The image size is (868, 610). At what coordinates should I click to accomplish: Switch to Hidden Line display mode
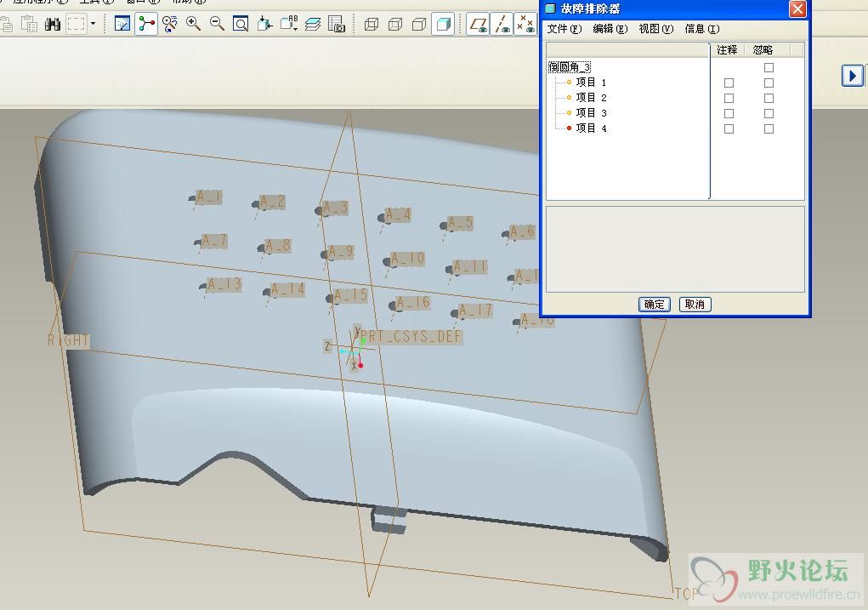pos(395,24)
